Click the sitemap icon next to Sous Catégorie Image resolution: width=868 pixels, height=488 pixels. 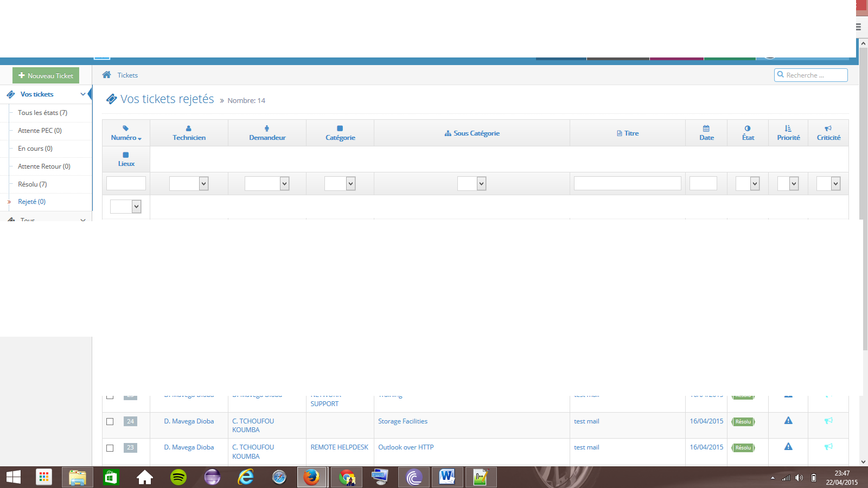448,133
